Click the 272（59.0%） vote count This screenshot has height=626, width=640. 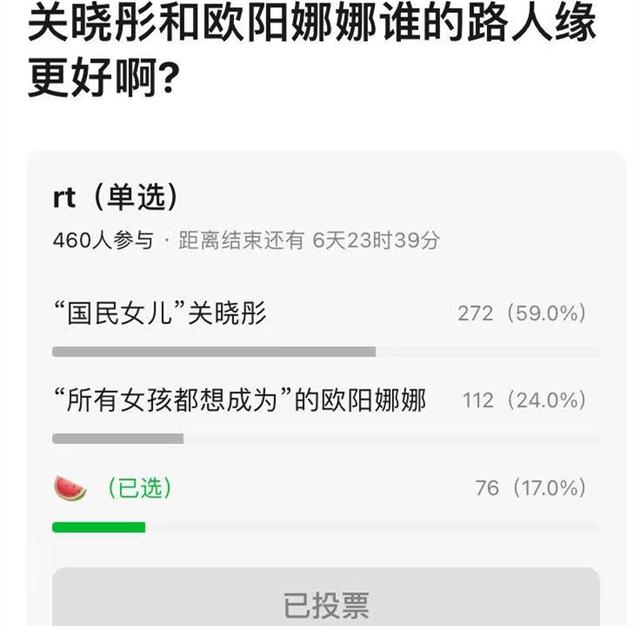click(x=521, y=313)
